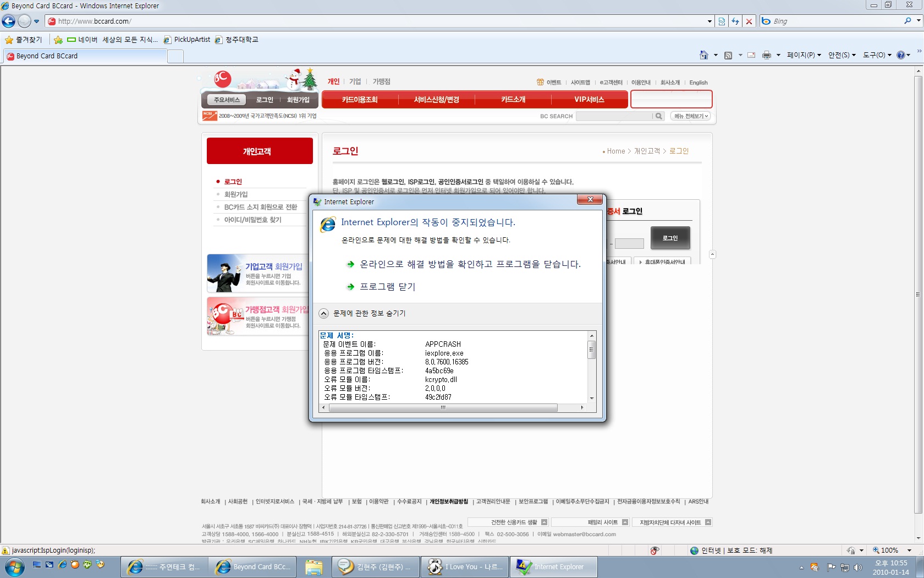Open the Print options dropdown arrow
Viewport: 924px width, 578px height.
(x=778, y=55)
